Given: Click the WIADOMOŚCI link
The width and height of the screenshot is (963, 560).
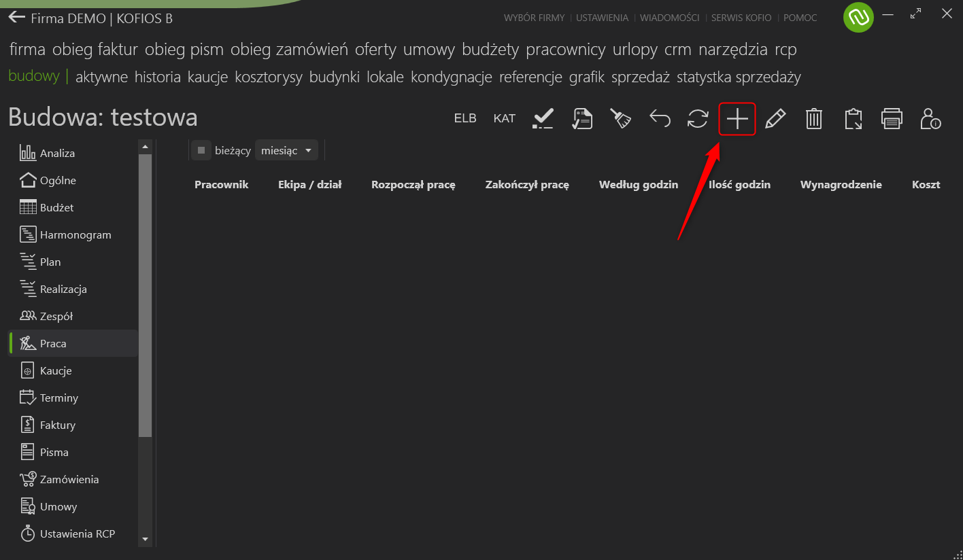Looking at the screenshot, I should coord(670,18).
